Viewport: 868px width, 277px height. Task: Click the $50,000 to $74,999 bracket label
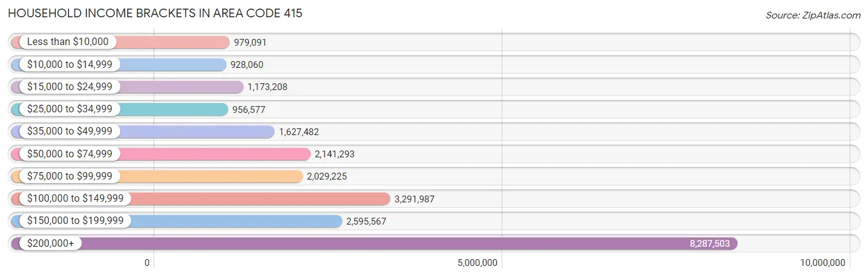click(x=70, y=154)
